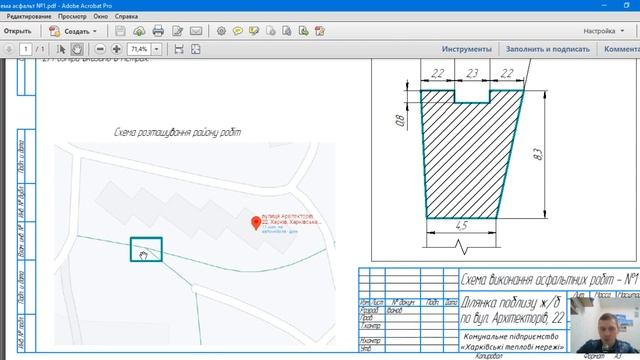Print the document with printer icon

(x=158, y=31)
